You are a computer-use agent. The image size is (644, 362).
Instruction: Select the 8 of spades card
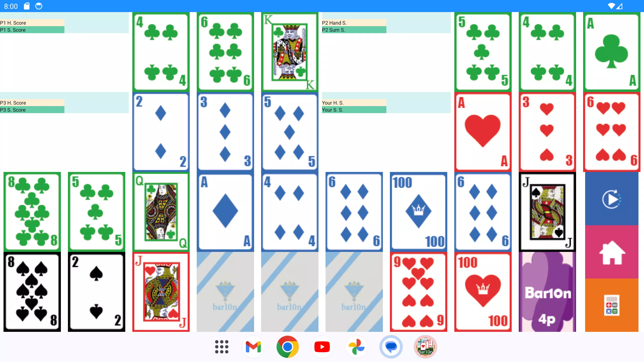point(32,292)
